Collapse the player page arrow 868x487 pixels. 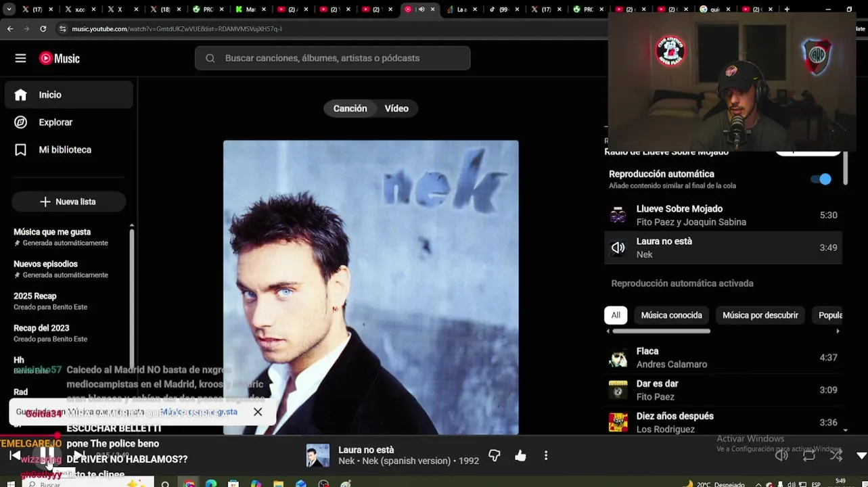pyautogui.click(x=861, y=456)
